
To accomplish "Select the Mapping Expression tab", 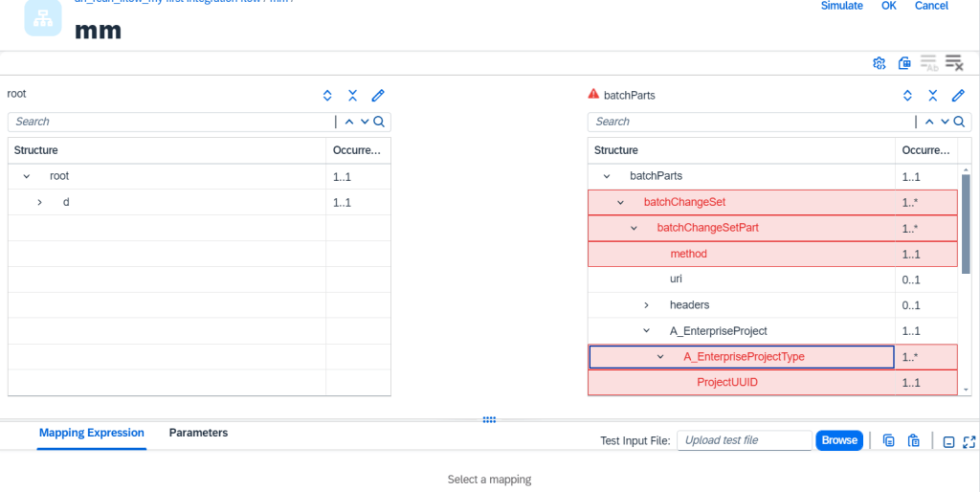I will tap(91, 433).
